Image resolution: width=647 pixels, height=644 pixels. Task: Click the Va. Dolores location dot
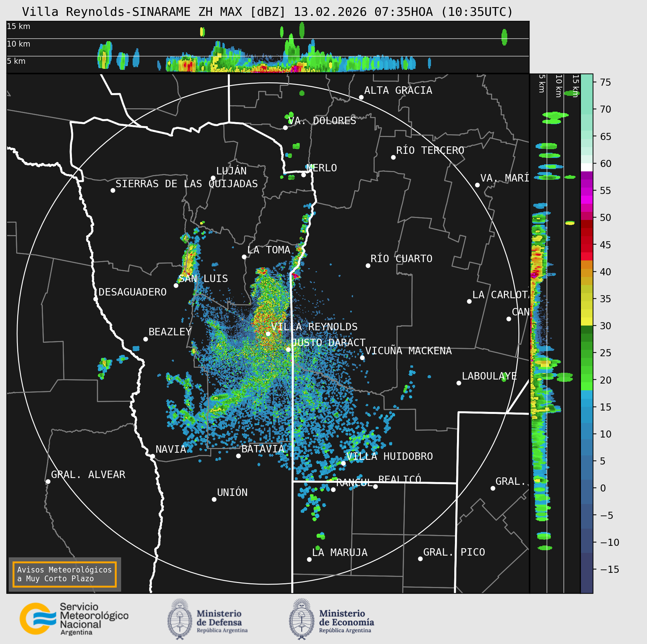[x=285, y=128]
